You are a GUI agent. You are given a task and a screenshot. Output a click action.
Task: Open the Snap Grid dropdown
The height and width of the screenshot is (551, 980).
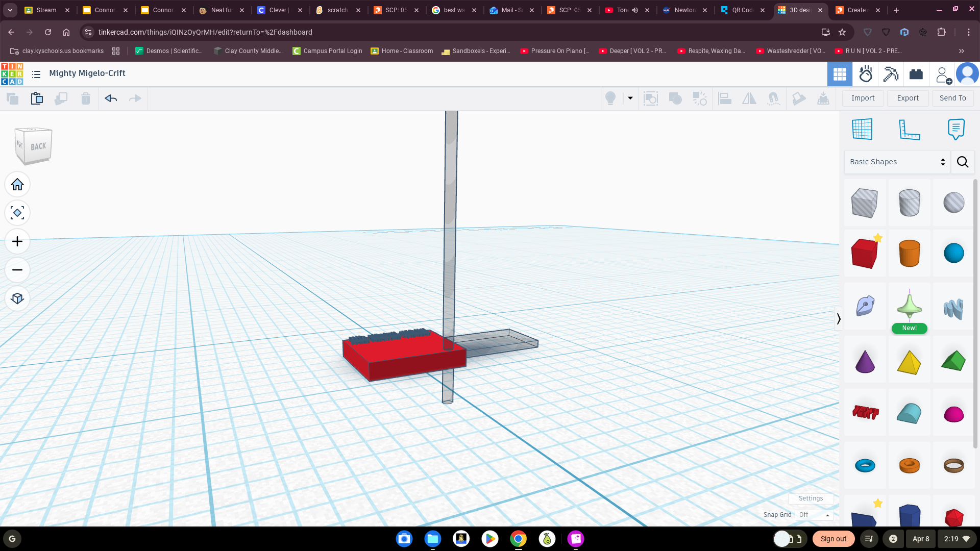pos(814,515)
